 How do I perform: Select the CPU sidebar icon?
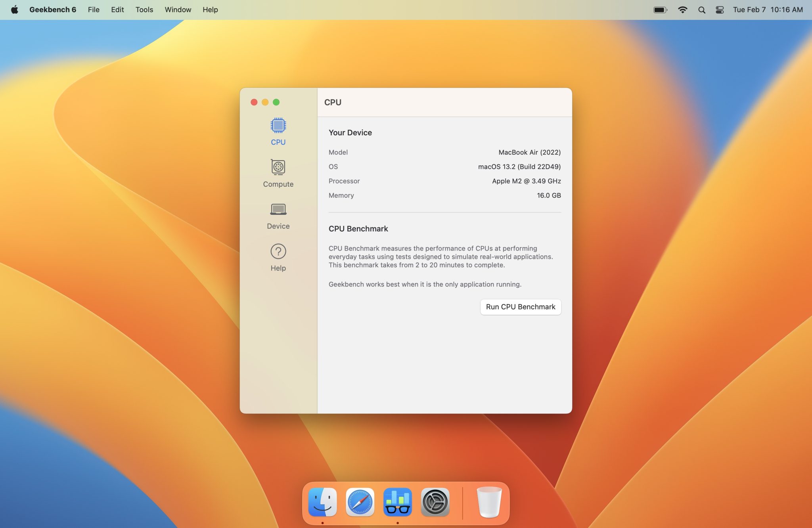point(278,131)
